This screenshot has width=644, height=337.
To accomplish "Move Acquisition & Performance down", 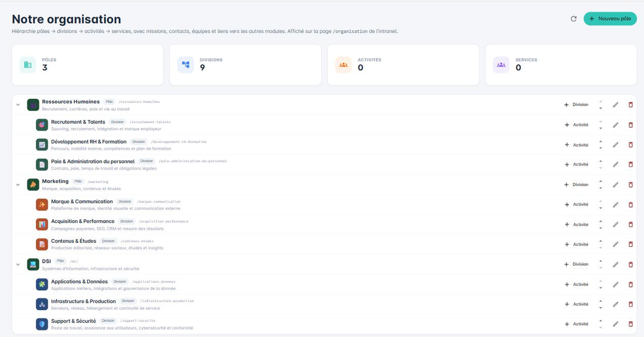I will tap(601, 228).
